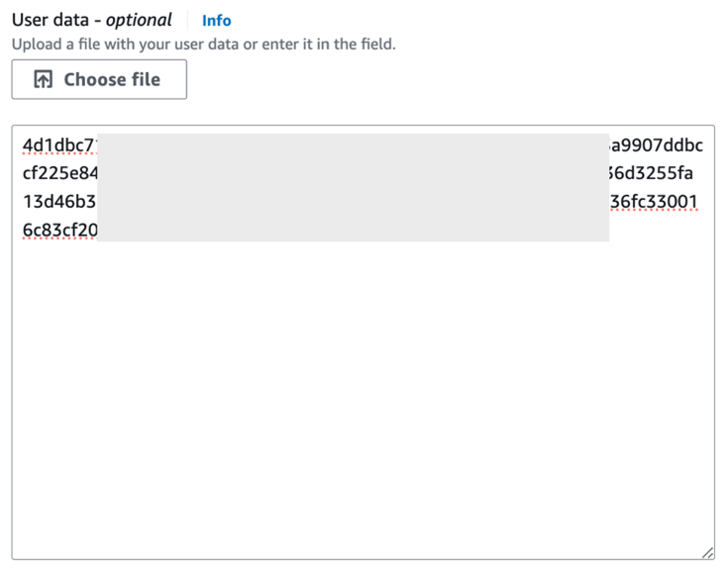This screenshot has width=728, height=572.
Task: Click the textarea resize handle corner
Action: (707, 553)
